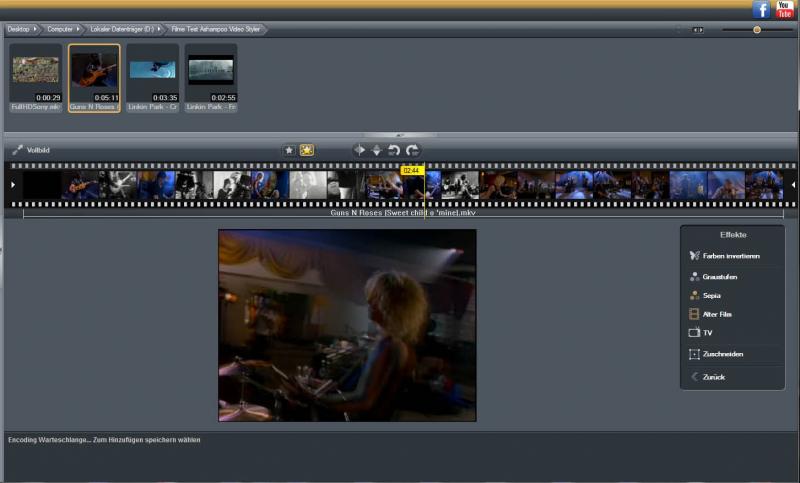
Task: Click the single star toolbar button
Action: click(x=289, y=150)
